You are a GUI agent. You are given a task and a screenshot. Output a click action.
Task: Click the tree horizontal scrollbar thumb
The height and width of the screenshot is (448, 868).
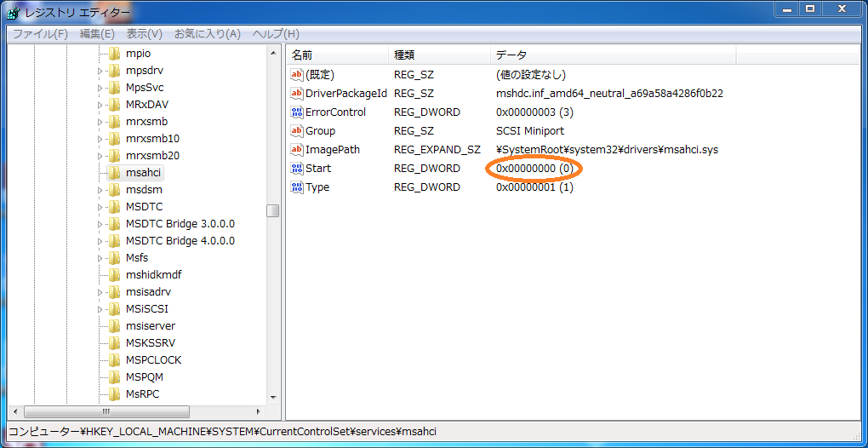[106, 411]
